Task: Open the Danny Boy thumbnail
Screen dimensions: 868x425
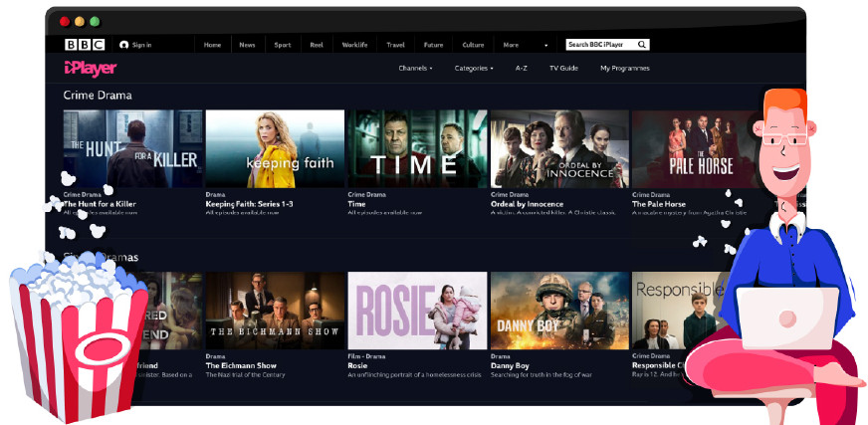Action: tap(559, 311)
